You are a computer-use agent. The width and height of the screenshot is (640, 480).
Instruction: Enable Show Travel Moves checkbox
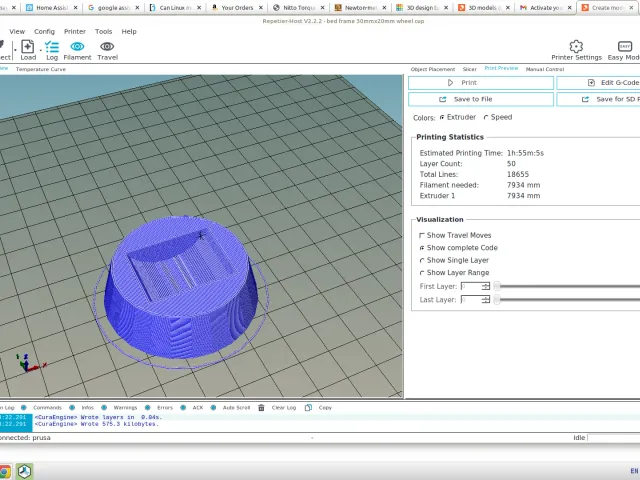422,236
